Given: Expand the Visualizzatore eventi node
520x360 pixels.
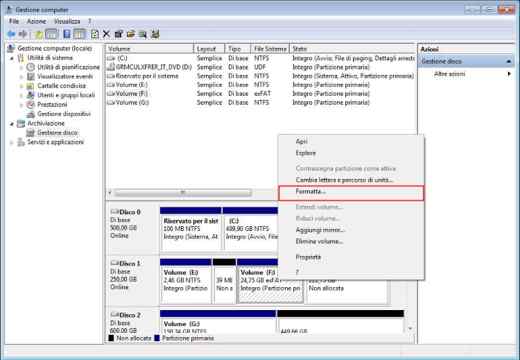Looking at the screenshot, I should [22, 77].
